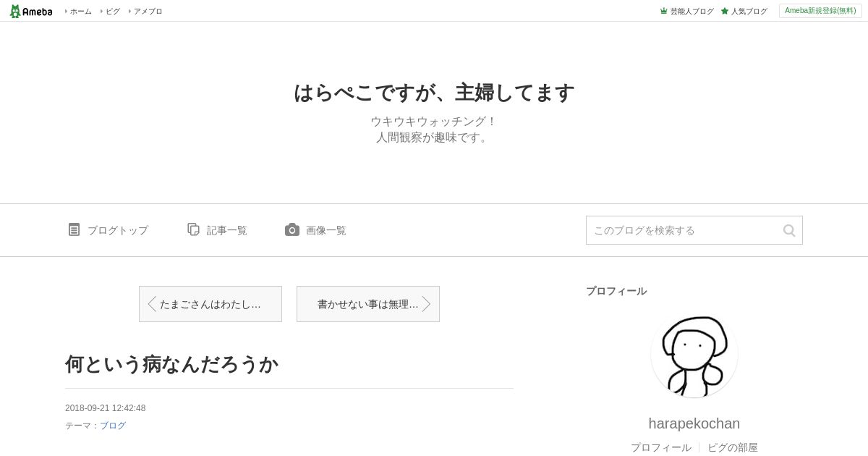Click the ブログトップ document icon
Viewport: 868px width, 456px height.
[x=74, y=229]
